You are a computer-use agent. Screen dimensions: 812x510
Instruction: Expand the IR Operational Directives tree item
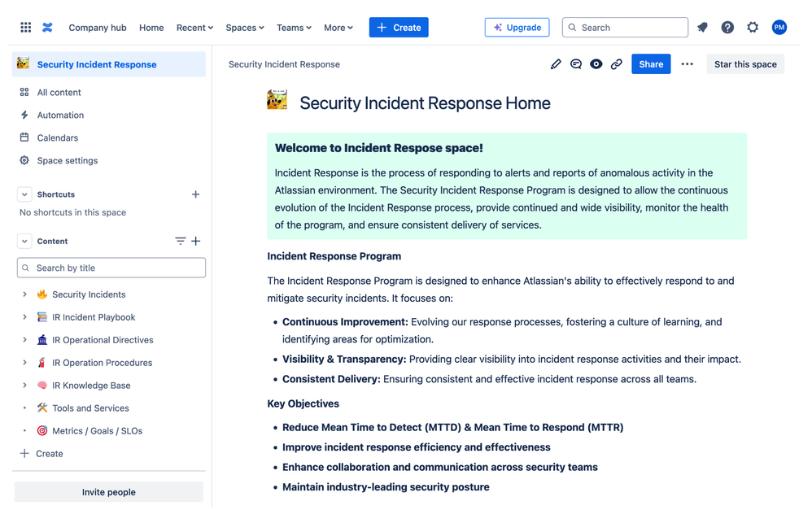[24, 340]
